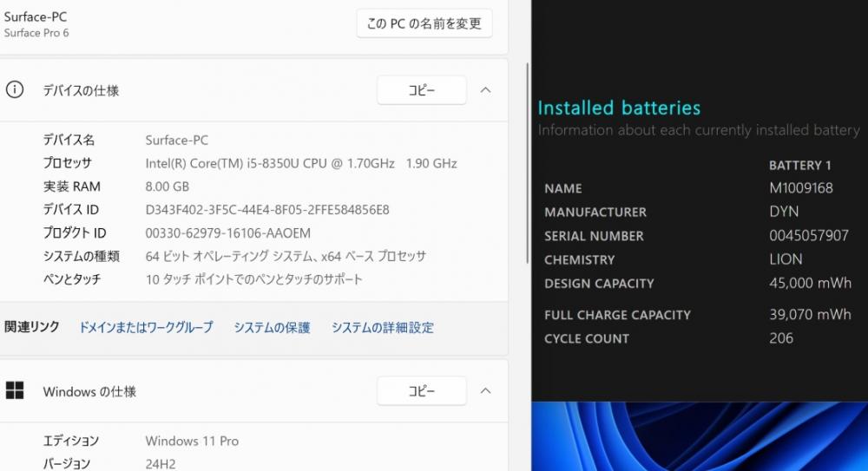Select the i5-8350U processor text

click(301, 163)
